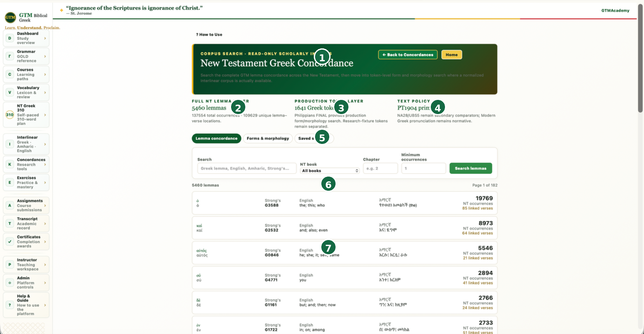The image size is (644, 334).
Task: Open the Instructor sidebar icon
Action: click(10, 265)
